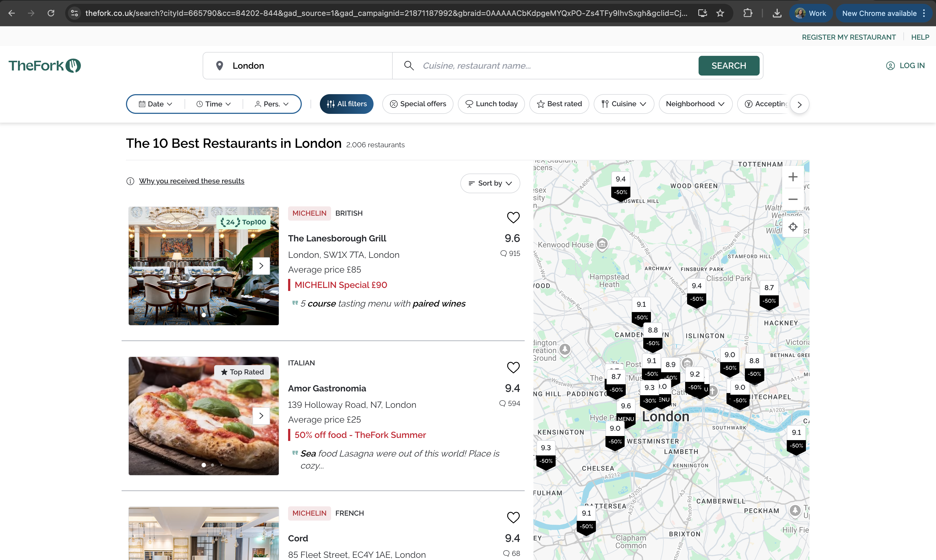The height and width of the screenshot is (560, 936).
Task: Open the Cuisine dropdown
Action: [x=624, y=104]
